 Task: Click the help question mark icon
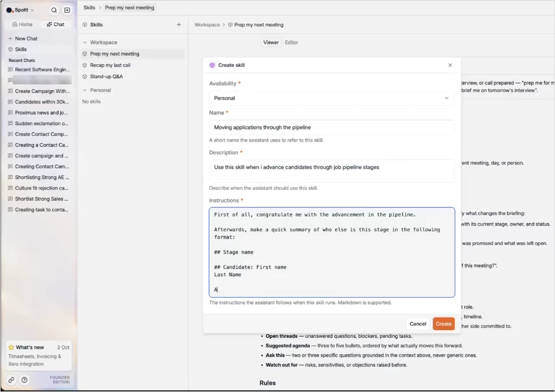tap(24, 380)
